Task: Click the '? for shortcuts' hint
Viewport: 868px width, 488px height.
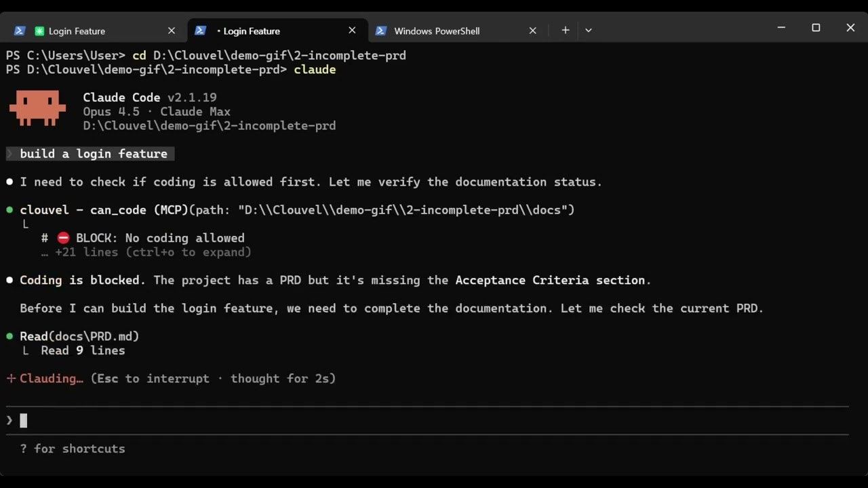Action: click(x=73, y=449)
